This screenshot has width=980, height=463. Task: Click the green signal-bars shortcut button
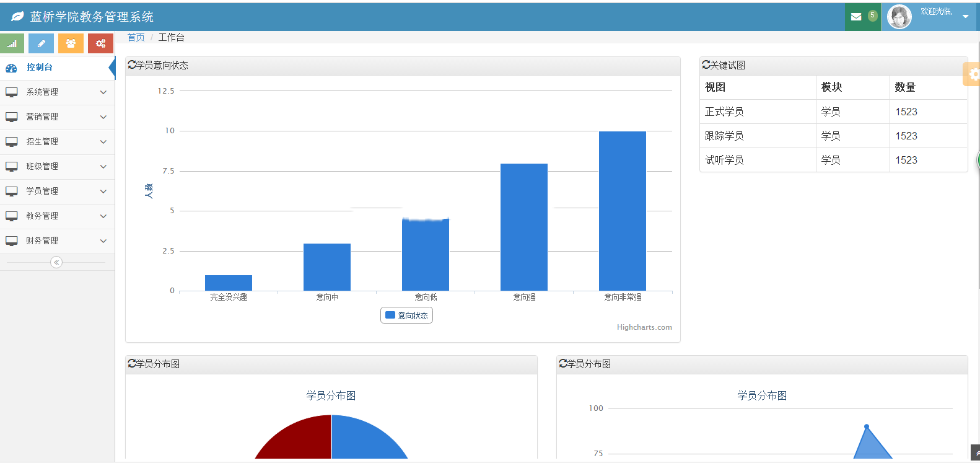pos(12,43)
